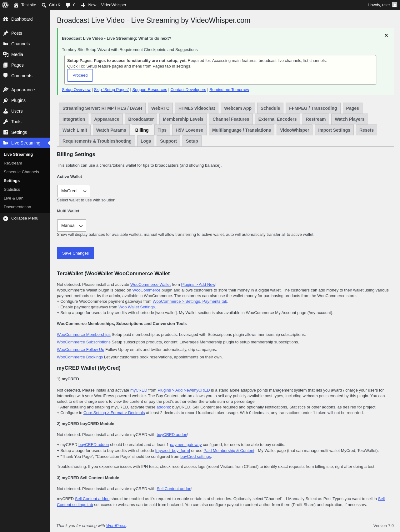Open the Multi Wallet Manual dropdown
The width and height of the screenshot is (400, 532).
click(x=72, y=225)
